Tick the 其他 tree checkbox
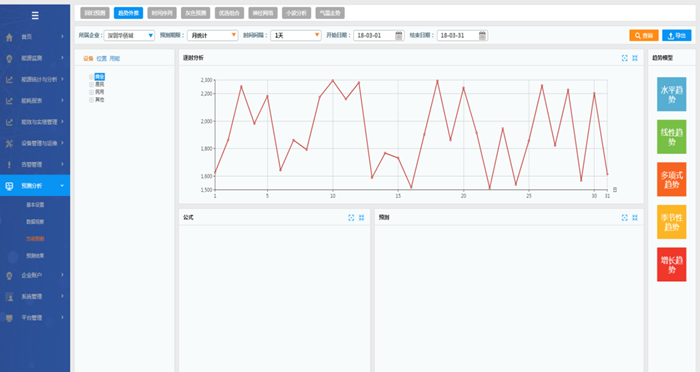This screenshot has height=372, width=700. 92,100
